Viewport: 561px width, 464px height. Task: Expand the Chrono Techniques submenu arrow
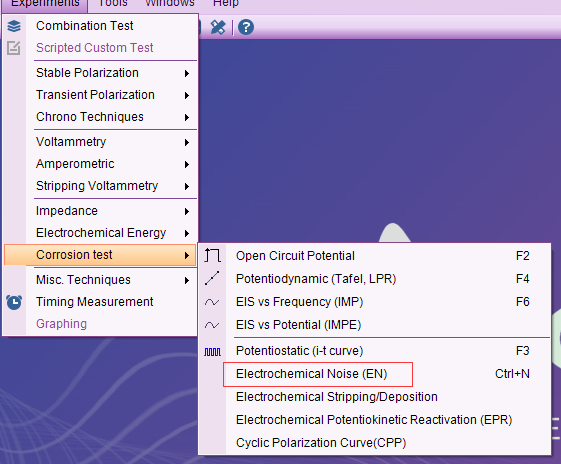coord(187,117)
